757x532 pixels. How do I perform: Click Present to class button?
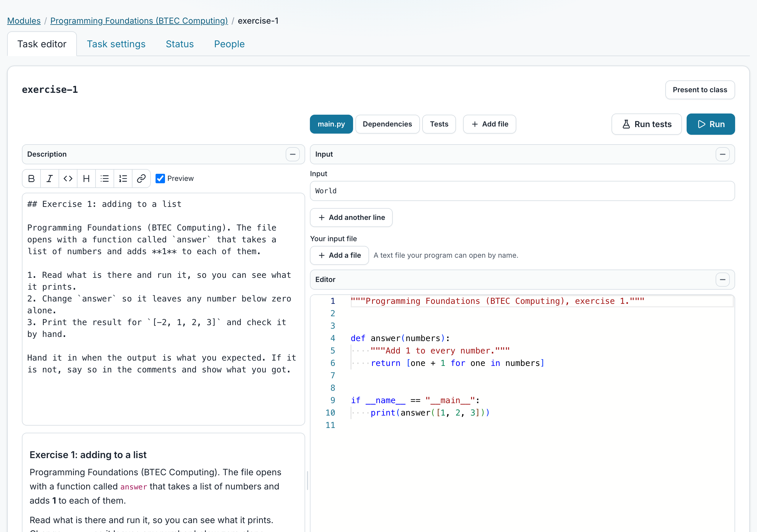point(700,90)
